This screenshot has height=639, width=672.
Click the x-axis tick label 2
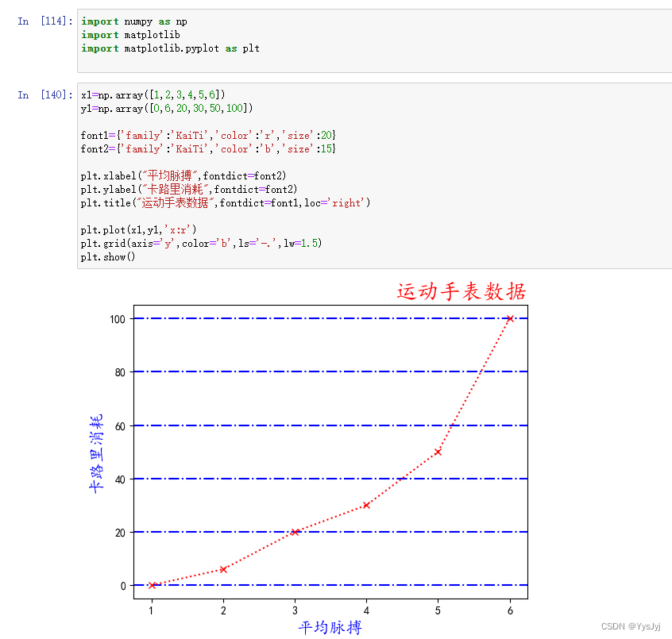pyautogui.click(x=223, y=610)
